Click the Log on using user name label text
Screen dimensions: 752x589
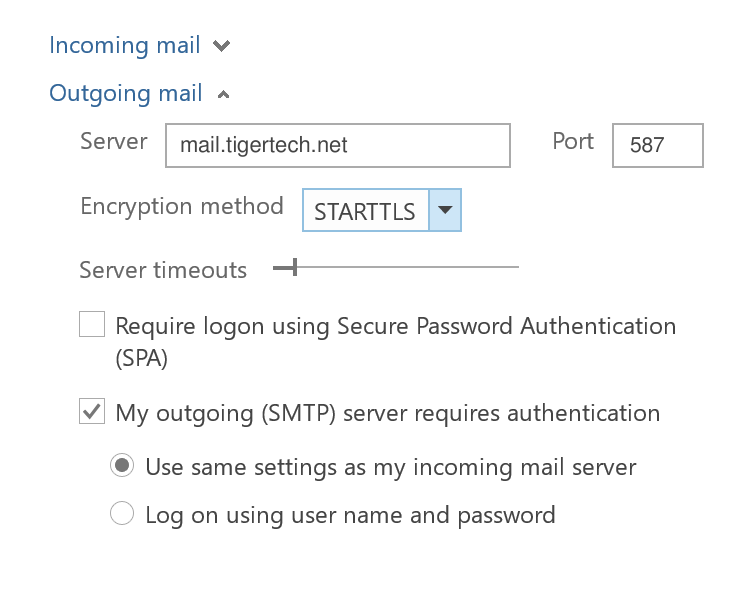[349, 516]
